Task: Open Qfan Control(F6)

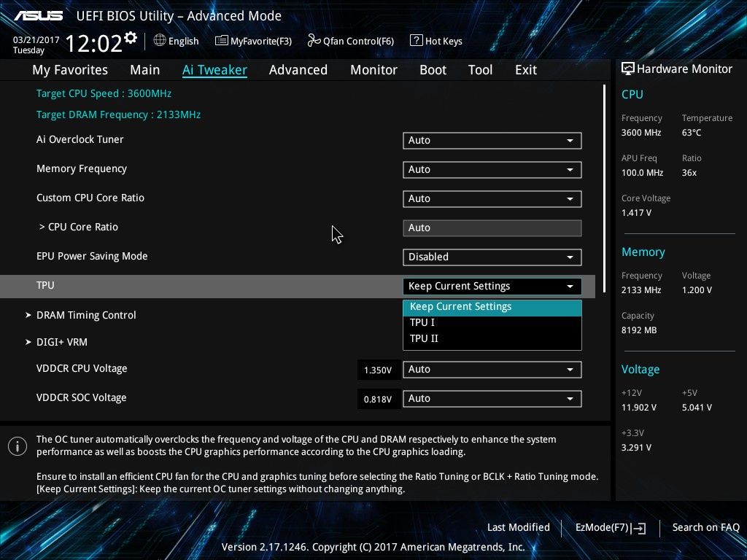Action: pyautogui.click(x=351, y=41)
